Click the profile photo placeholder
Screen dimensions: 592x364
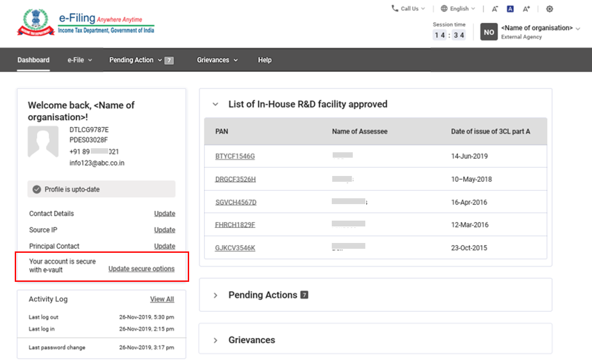pos(43,142)
